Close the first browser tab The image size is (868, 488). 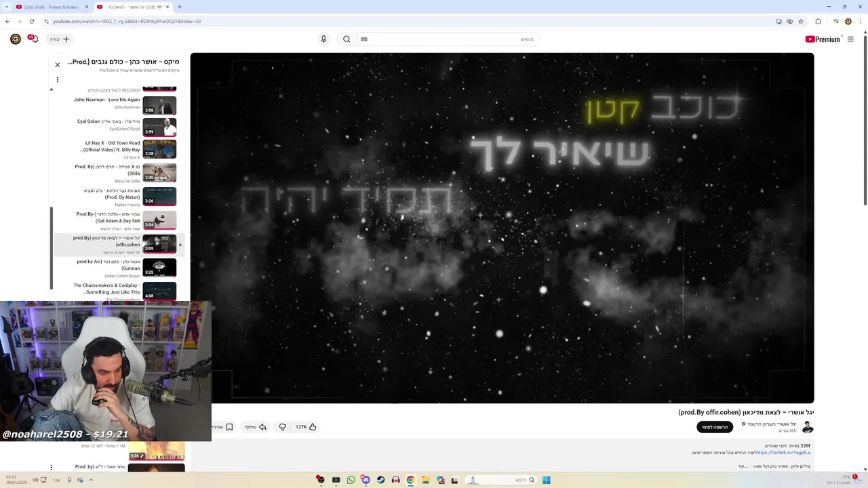point(87,7)
